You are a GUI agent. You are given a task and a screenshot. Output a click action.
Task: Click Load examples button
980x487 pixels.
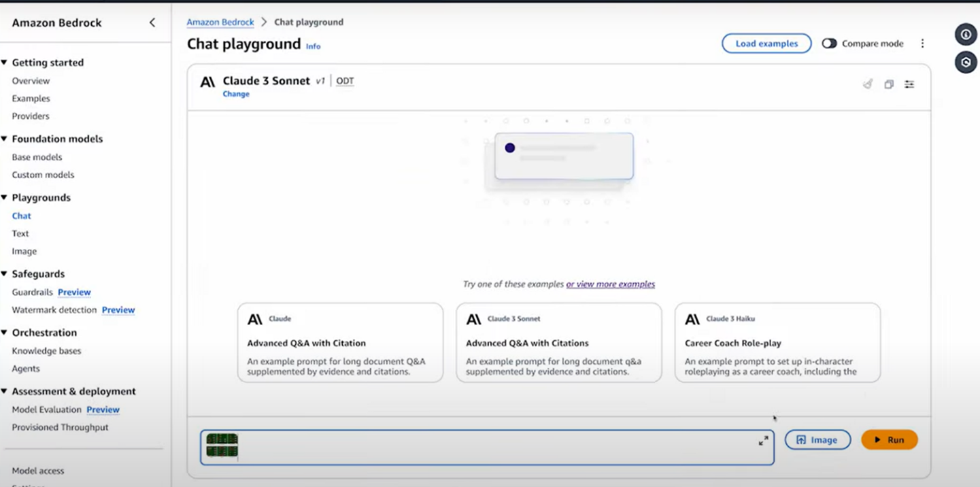766,44
